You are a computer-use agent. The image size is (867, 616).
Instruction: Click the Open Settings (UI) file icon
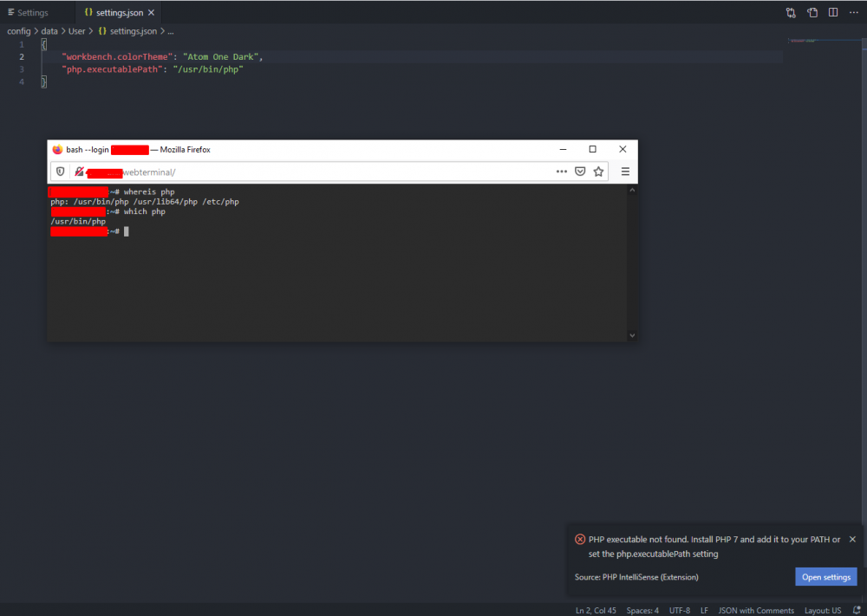[x=812, y=13]
